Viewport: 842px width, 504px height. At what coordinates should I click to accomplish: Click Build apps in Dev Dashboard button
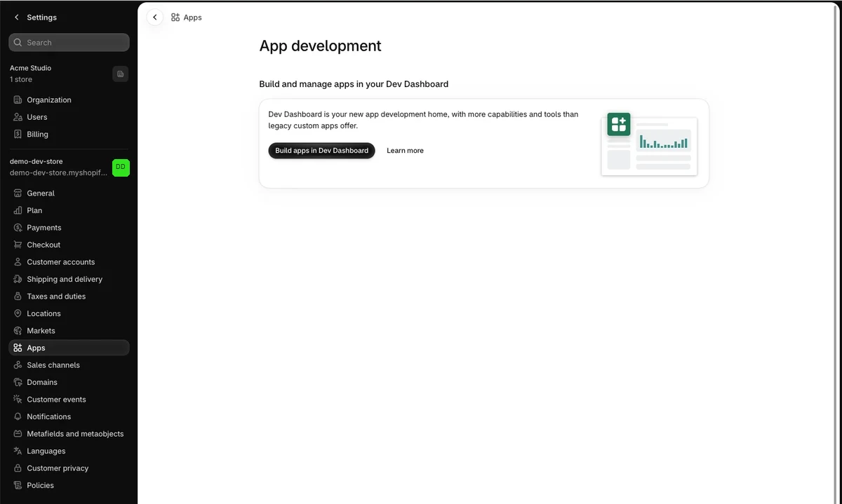(x=321, y=151)
